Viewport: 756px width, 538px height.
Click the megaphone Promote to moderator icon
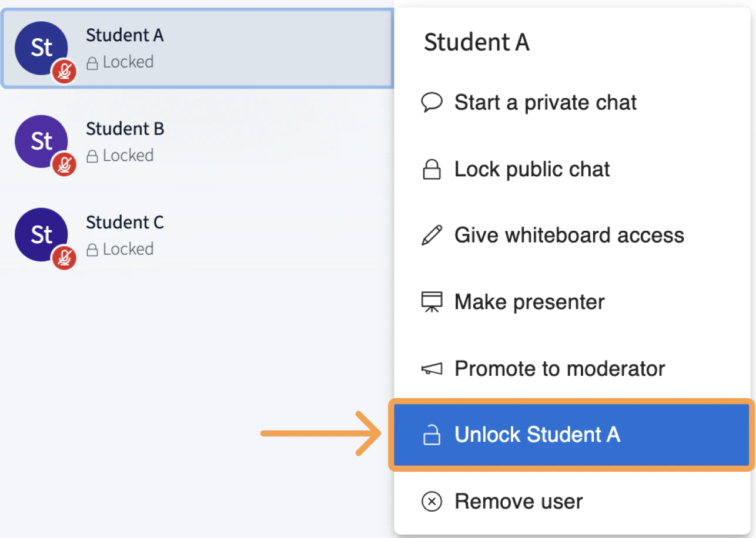432,369
